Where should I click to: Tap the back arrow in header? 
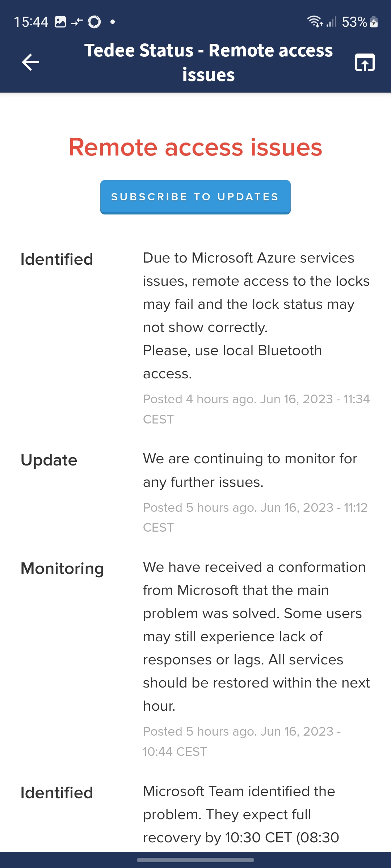point(30,62)
